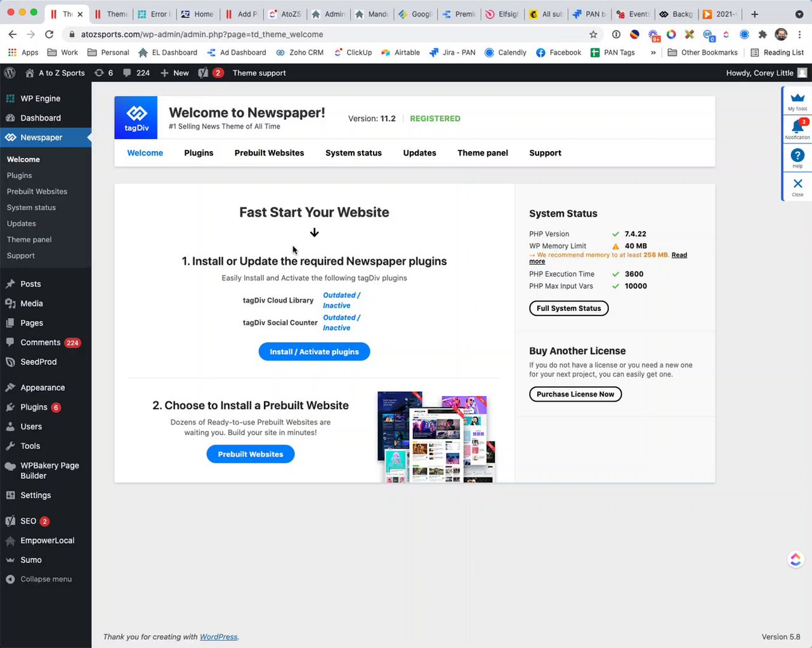Open EmpowerLocal in the sidebar
Viewport: 812px width, 648px height.
(x=46, y=541)
